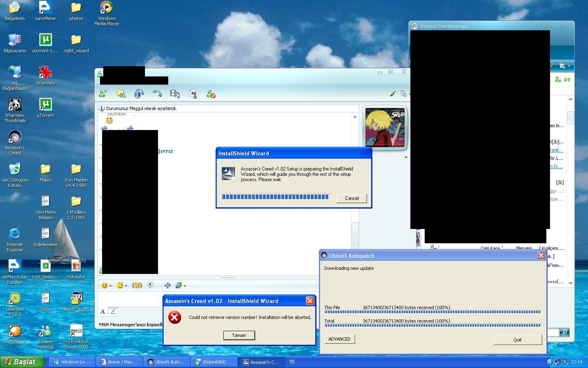Open the nanoMeter desktop shortcut

coord(45,11)
